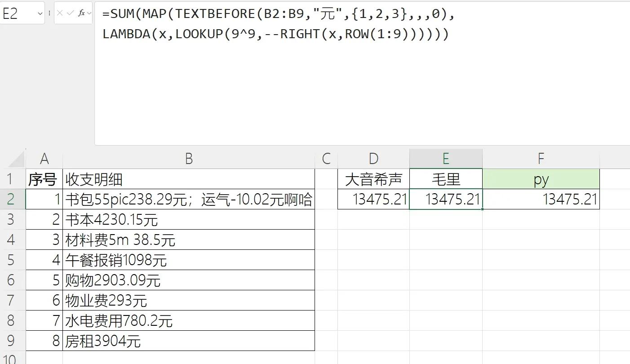Viewport: 630px width, 364px height.
Task: Expand the chevron next to the fx icon
Action: pos(89,13)
